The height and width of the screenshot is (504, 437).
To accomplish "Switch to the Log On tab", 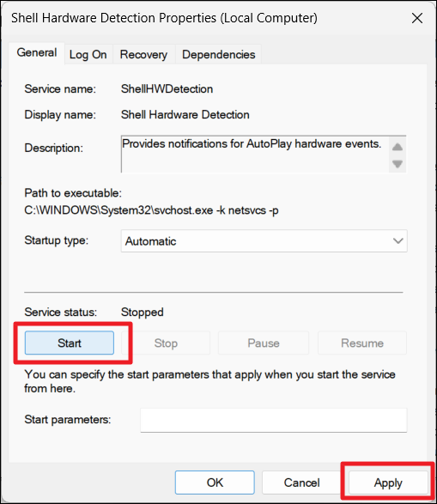I will 88,55.
